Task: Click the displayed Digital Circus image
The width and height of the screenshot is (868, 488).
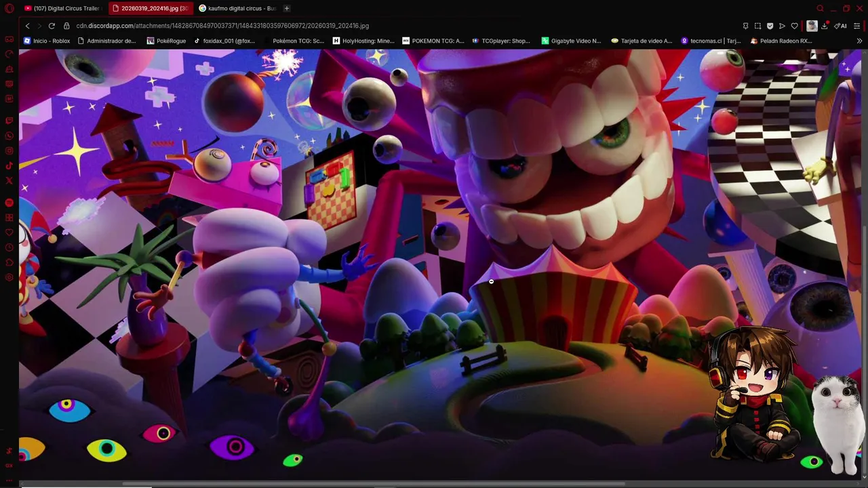Action: coord(439,264)
